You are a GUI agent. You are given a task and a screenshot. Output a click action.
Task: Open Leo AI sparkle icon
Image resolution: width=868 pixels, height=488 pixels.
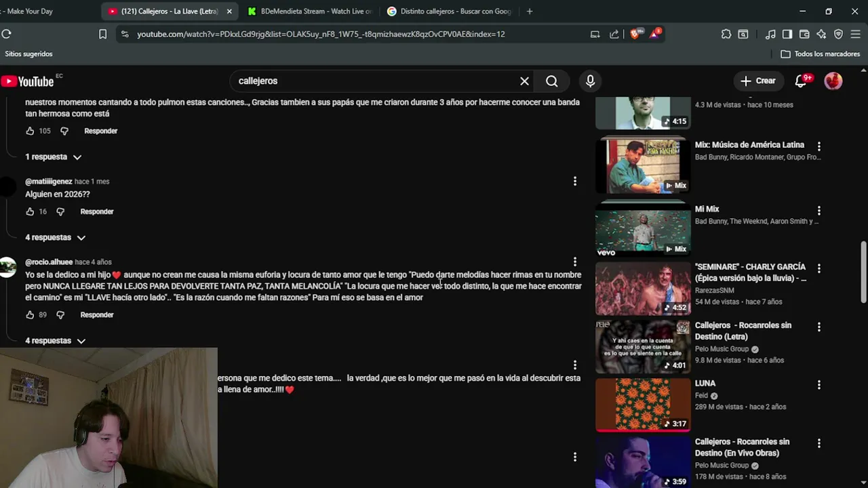point(821,34)
